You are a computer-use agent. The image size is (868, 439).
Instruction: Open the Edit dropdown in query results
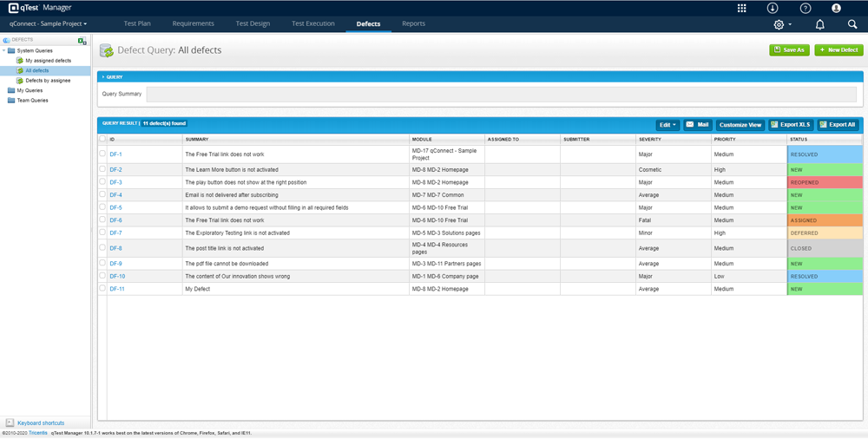click(667, 125)
